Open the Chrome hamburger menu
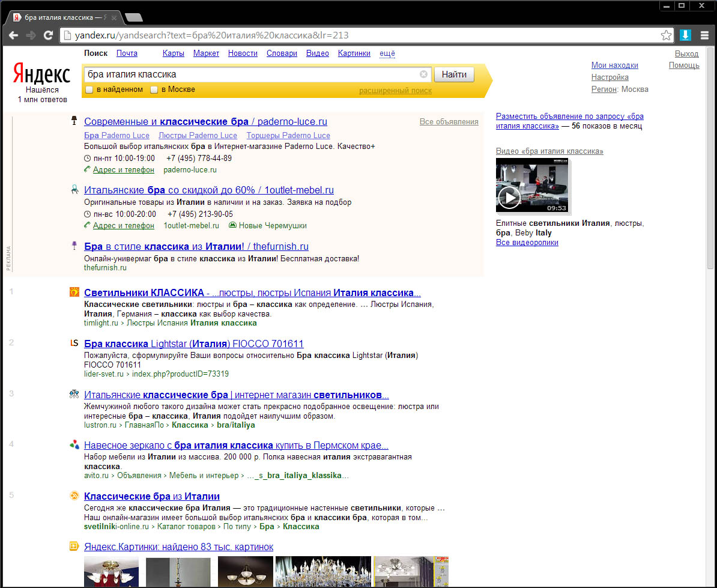 704,35
